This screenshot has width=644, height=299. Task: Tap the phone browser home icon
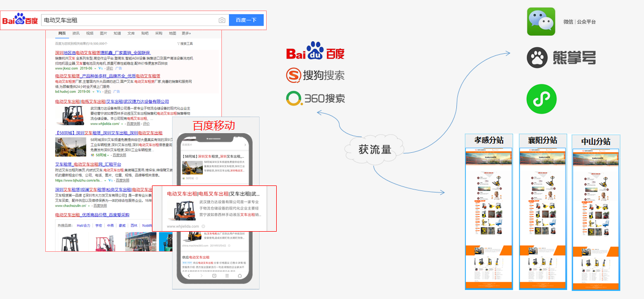[240, 276]
